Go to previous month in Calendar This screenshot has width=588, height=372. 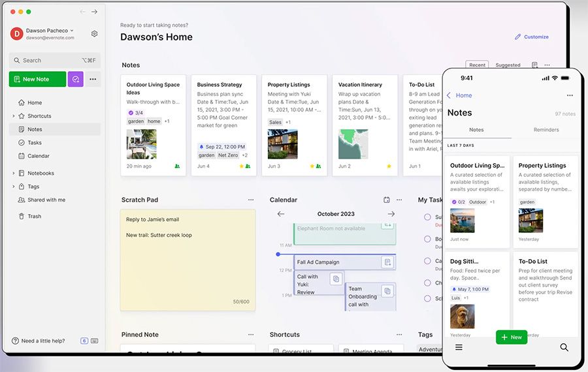(281, 214)
